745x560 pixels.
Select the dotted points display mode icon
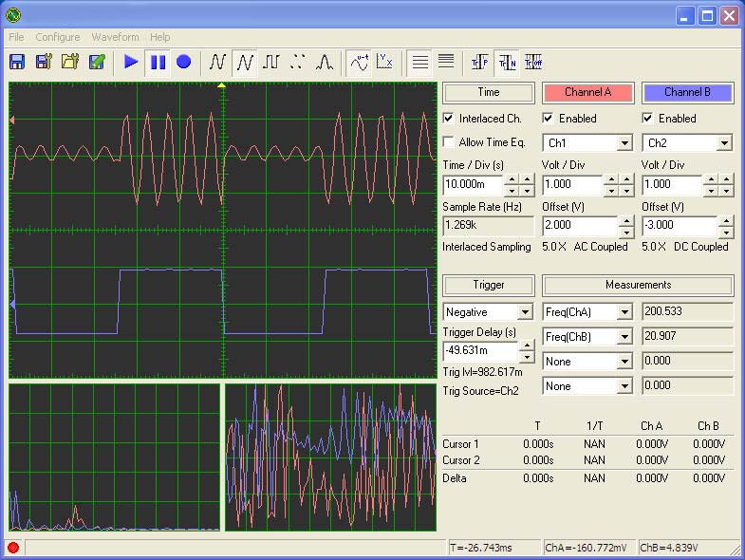[297, 62]
